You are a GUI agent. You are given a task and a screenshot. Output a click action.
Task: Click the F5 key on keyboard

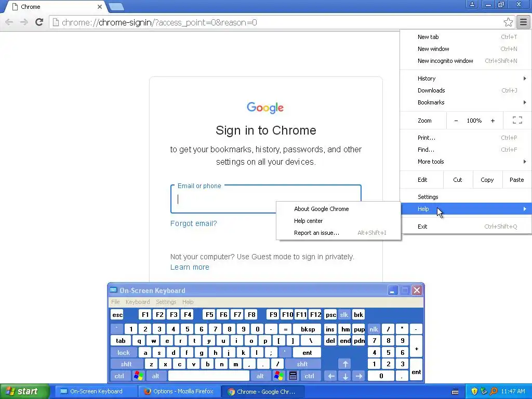click(209, 314)
